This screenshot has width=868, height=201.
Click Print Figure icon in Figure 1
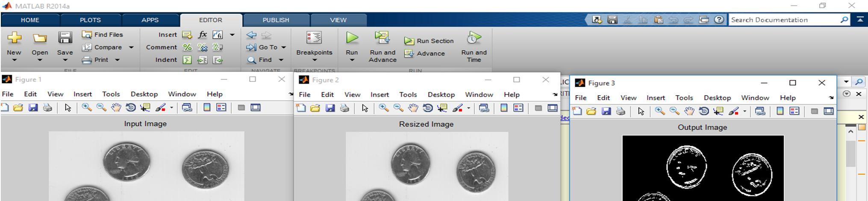click(x=47, y=108)
